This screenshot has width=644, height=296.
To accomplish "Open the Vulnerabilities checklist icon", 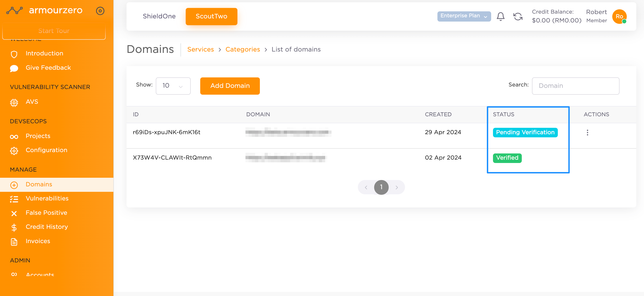I will coord(14,199).
